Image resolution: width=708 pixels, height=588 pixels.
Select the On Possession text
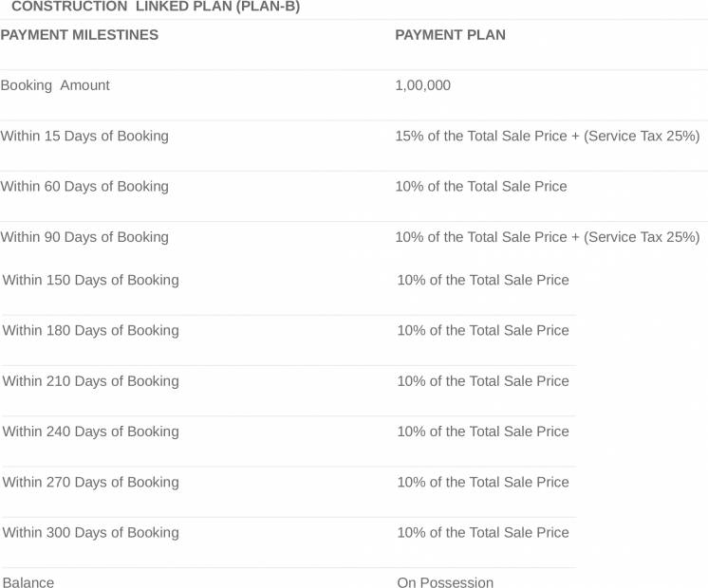[x=445, y=582]
